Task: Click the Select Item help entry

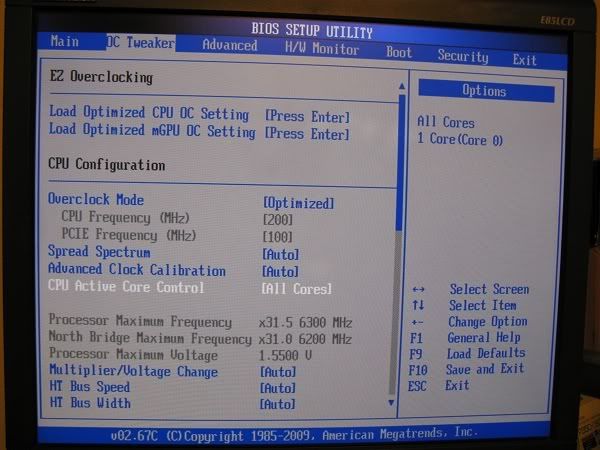Action: pos(465,305)
